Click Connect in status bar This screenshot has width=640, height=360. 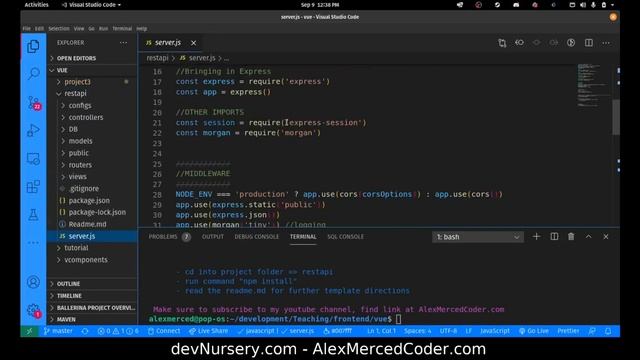[x=164, y=331]
